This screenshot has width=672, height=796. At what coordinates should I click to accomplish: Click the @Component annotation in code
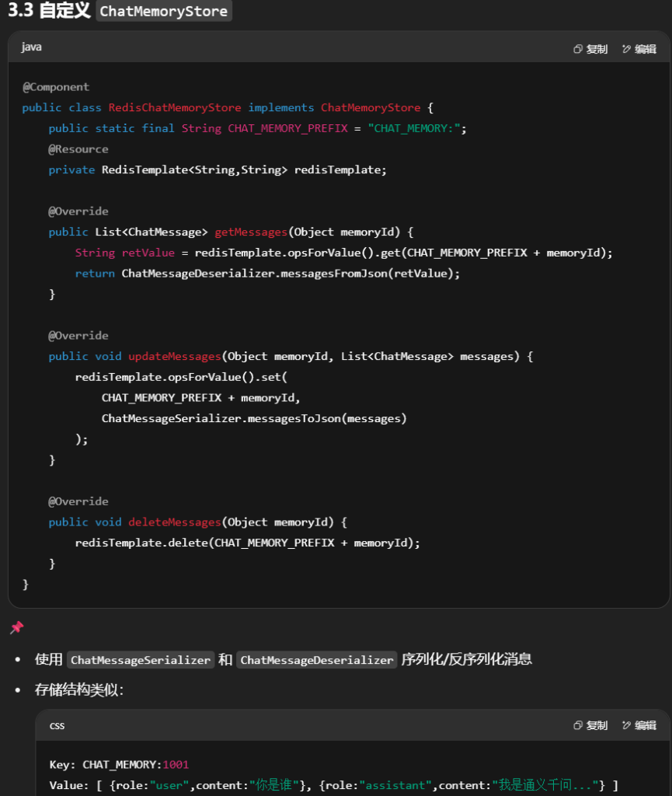pos(56,87)
